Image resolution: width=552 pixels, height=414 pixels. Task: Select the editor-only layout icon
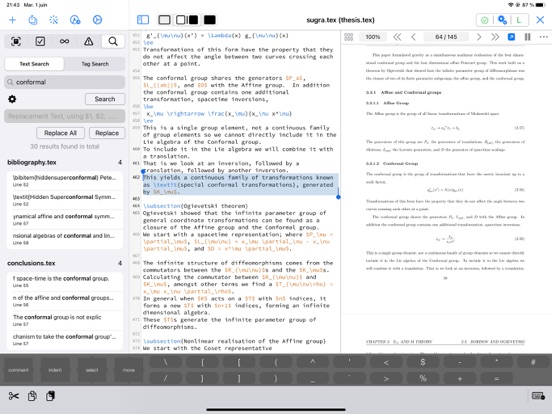coord(164,20)
